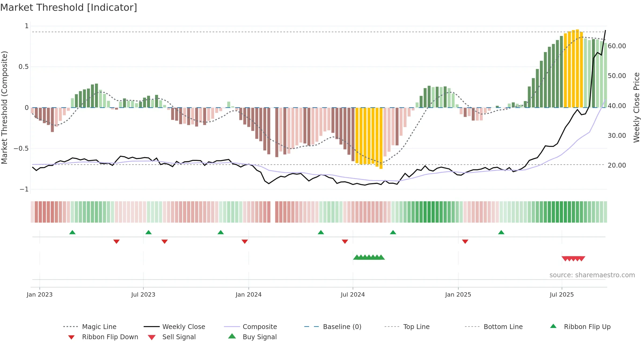The image size is (644, 362).
Task: Click the green flip-up triangle in spring 2025
Action: 501,232
